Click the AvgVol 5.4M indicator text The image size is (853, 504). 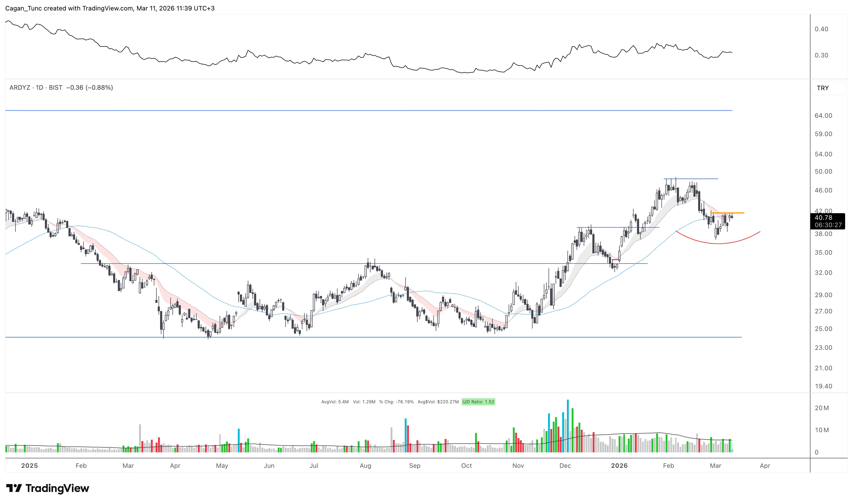[x=335, y=402]
